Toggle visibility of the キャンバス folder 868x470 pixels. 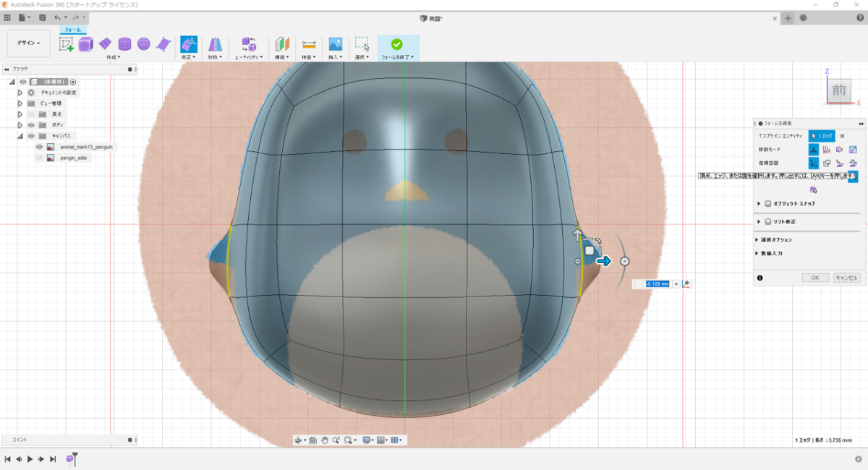31,136
